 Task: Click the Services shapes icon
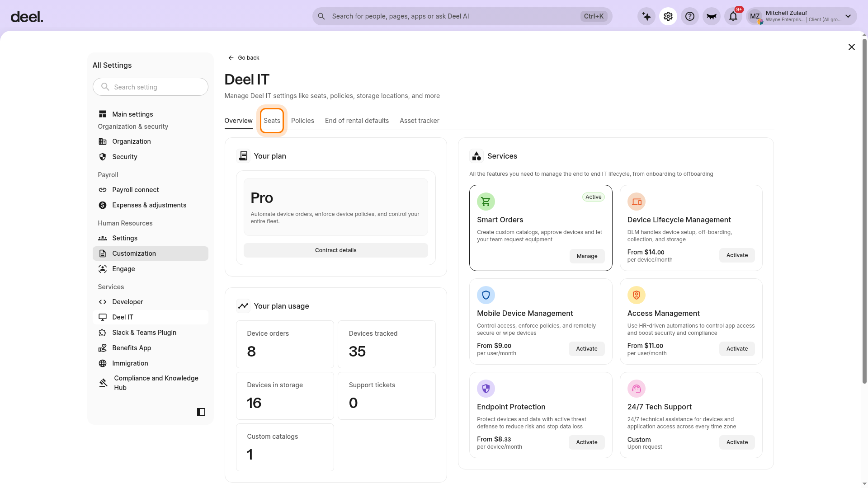pos(476,156)
